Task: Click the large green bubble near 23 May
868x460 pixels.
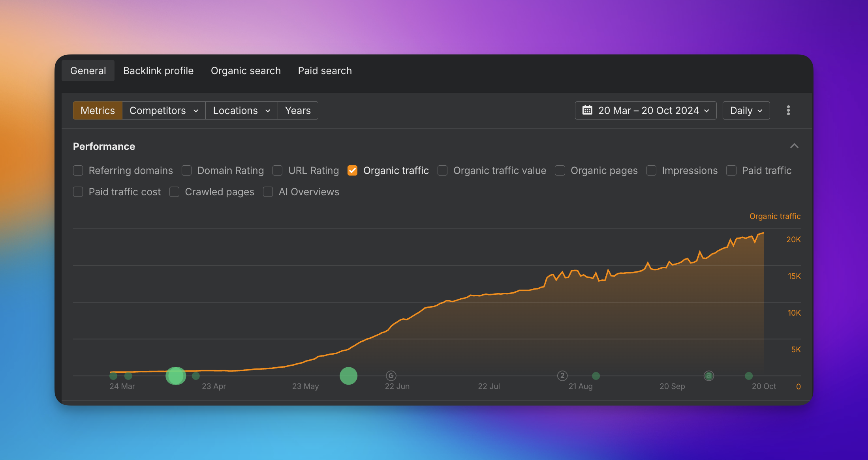Action: (x=348, y=376)
